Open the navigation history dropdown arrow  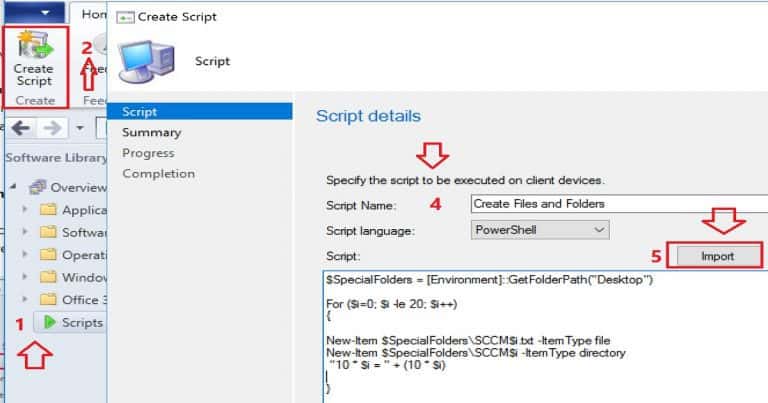tap(80, 128)
